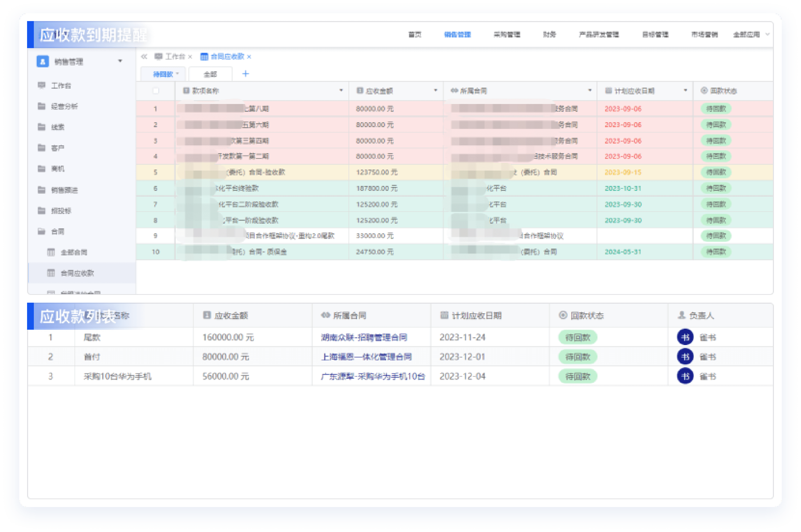Click the 回款状态 circle icon in upper header
Viewport: 801px width, 532px height.
(704, 90)
